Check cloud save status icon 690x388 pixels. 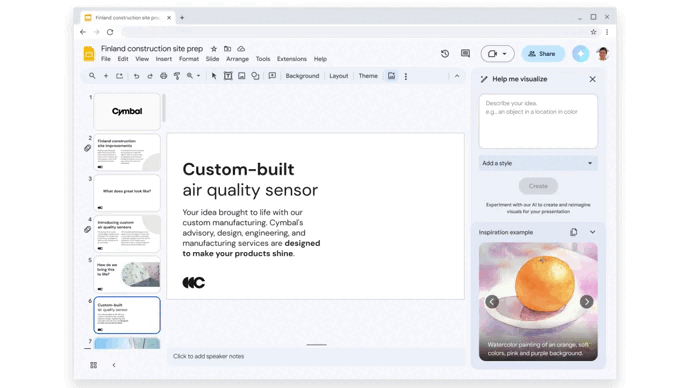click(241, 49)
